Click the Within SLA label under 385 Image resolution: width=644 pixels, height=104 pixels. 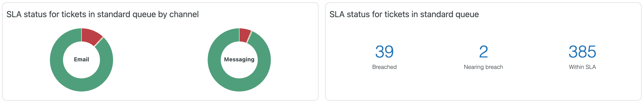click(x=582, y=67)
